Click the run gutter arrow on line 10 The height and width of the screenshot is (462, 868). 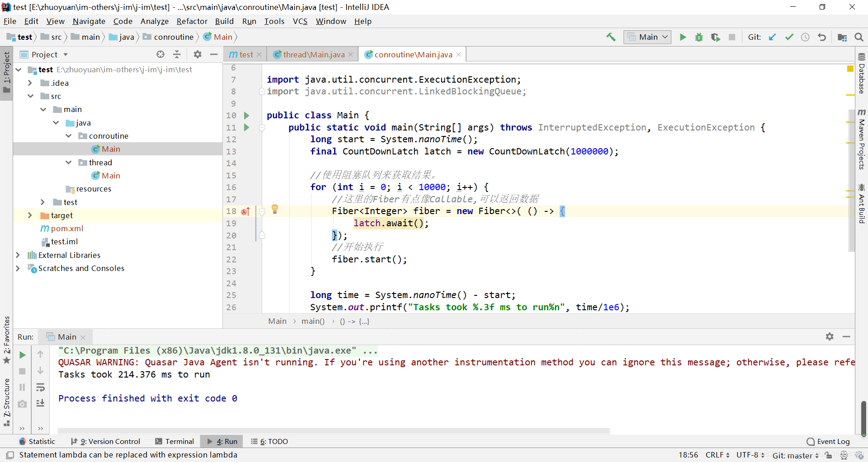(246, 115)
